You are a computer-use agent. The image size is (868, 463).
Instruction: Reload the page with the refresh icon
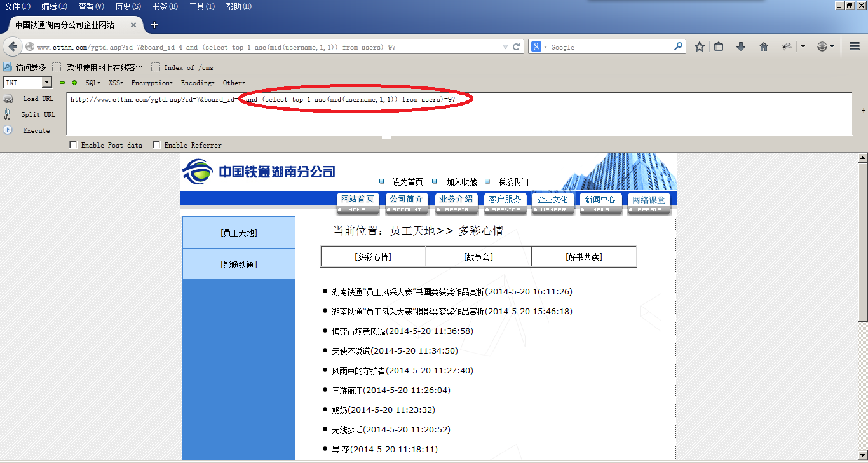click(517, 46)
